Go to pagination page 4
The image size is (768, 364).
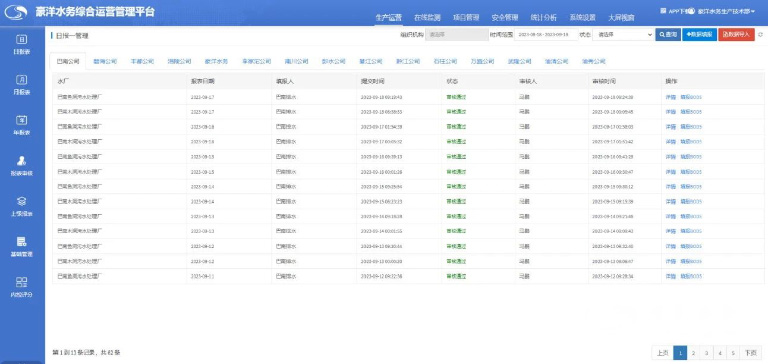click(x=720, y=353)
